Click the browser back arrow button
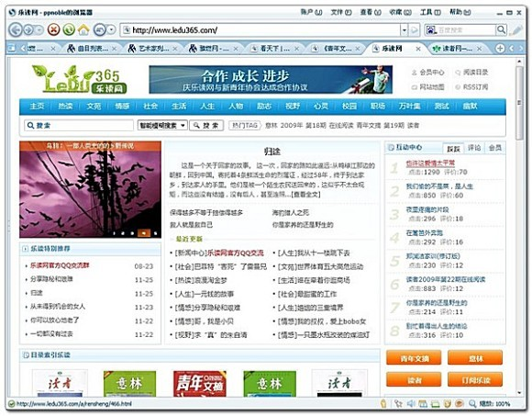Screen dimensions: 532x416 tap(16, 30)
